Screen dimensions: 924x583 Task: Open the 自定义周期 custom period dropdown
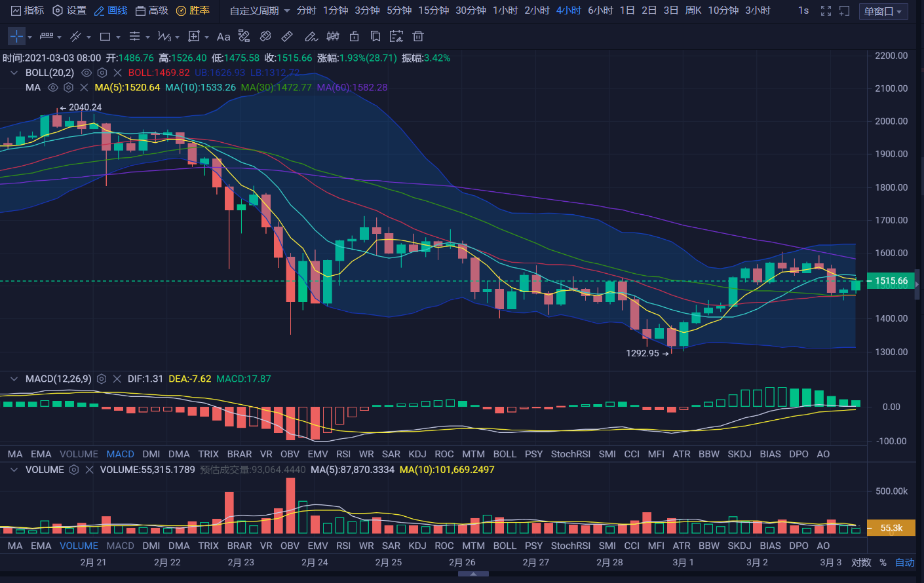(x=260, y=10)
